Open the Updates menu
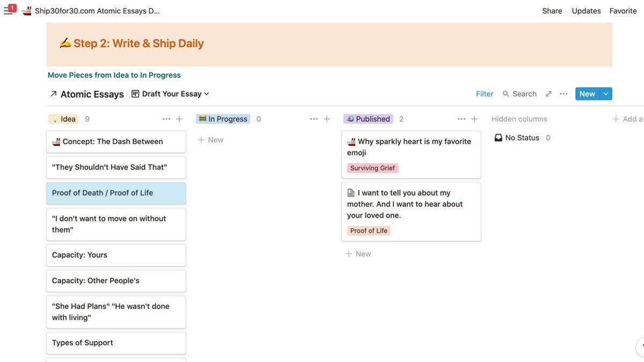644x362 pixels. (586, 11)
